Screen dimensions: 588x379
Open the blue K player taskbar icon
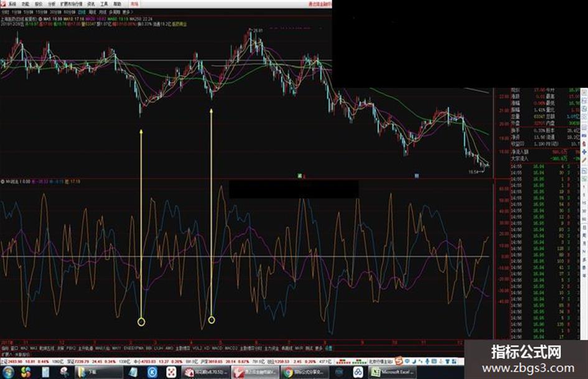click(152, 372)
